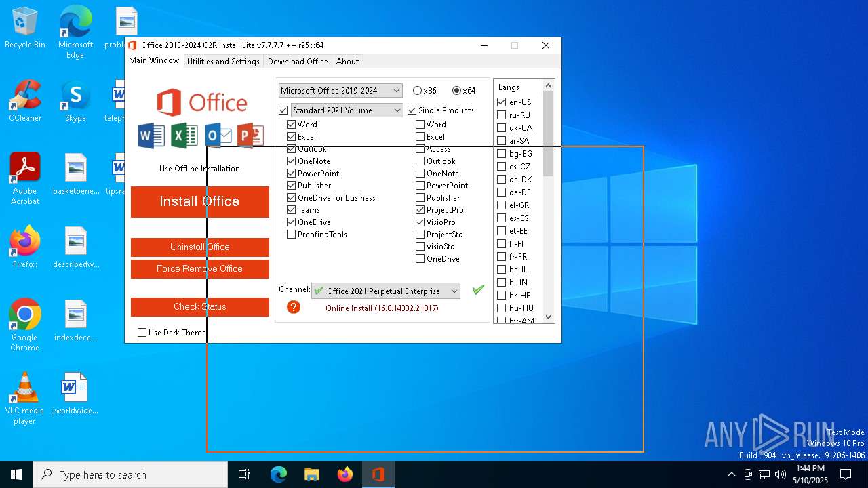Screen dimensions: 868x488
Task: Switch to Main Window tab
Action: point(154,60)
